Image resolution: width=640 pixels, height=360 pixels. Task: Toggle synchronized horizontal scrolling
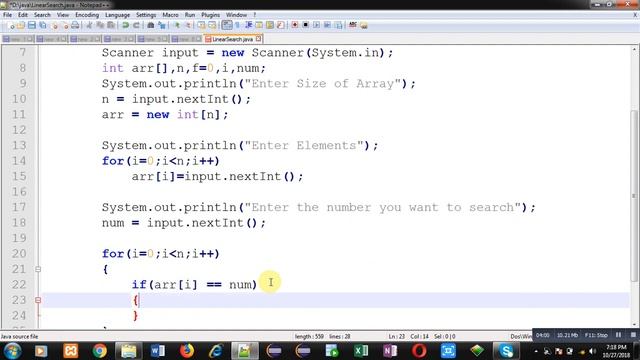[212, 25]
